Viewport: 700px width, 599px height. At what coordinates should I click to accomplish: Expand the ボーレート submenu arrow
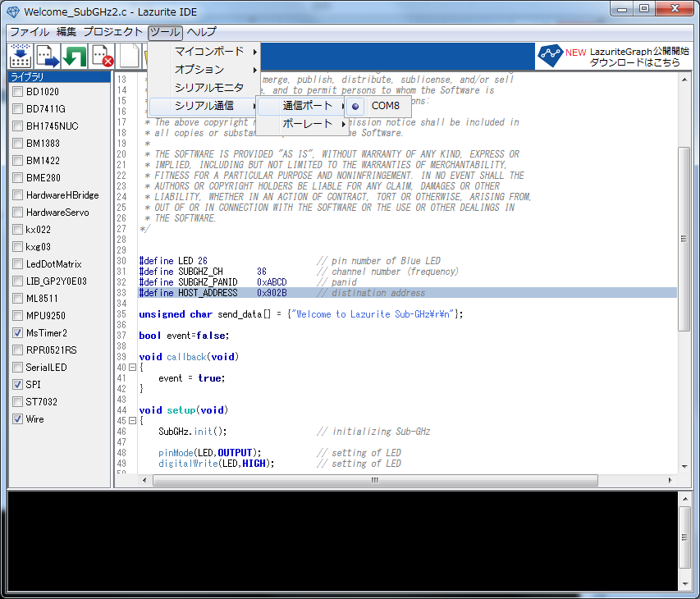[x=344, y=124]
